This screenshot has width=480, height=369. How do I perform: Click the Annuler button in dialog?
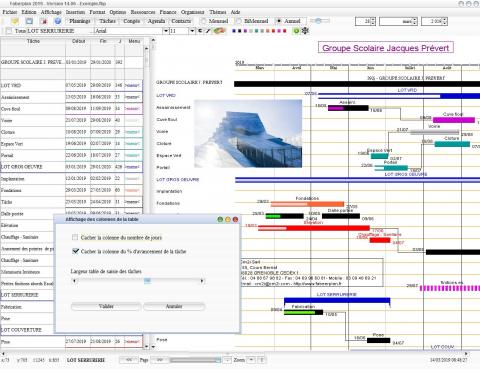coord(174,306)
